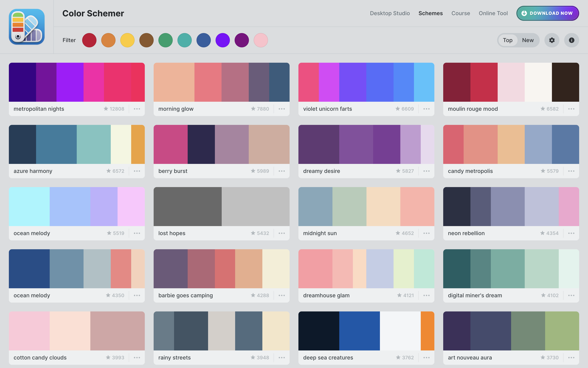Viewport: 588px width, 368px height.
Task: Filter schemes by violet color
Action: tap(223, 40)
